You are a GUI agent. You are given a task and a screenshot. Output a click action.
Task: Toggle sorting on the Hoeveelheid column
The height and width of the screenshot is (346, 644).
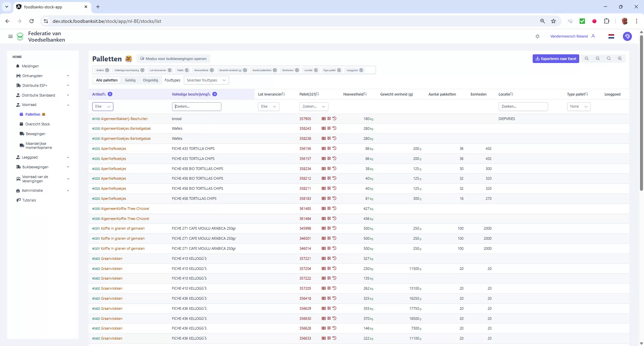coord(366,94)
